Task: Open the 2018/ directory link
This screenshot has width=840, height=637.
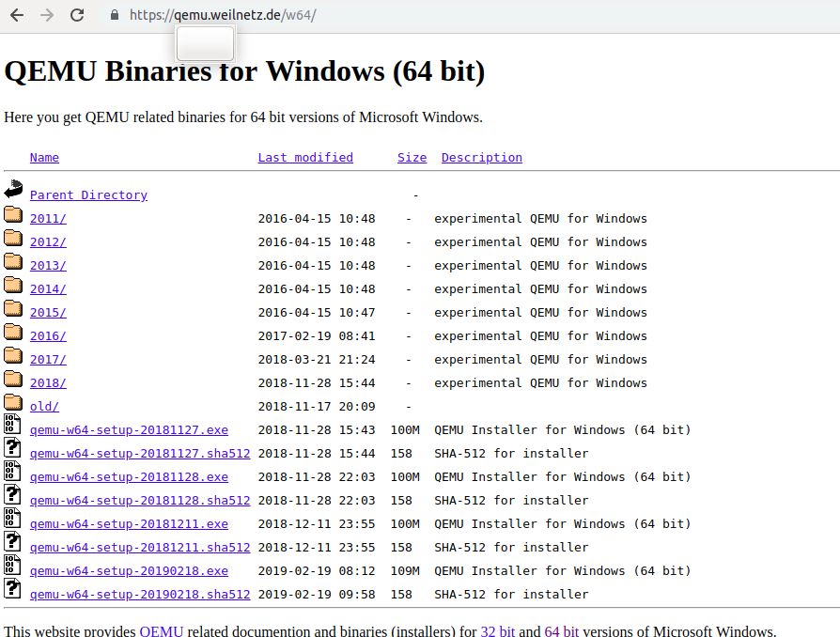Action: pos(48,383)
